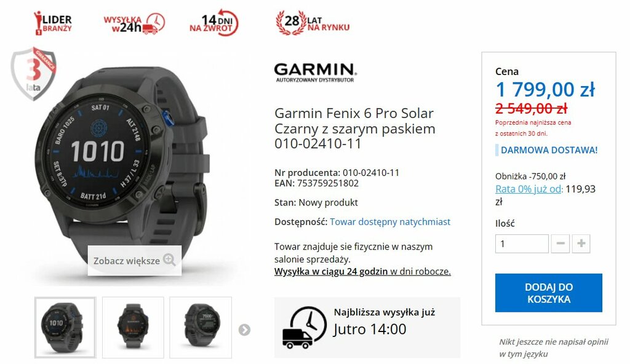Screen dimensions: 630x364
Task: Select the first watch thumbnail showing 1010
Action: tap(65, 328)
